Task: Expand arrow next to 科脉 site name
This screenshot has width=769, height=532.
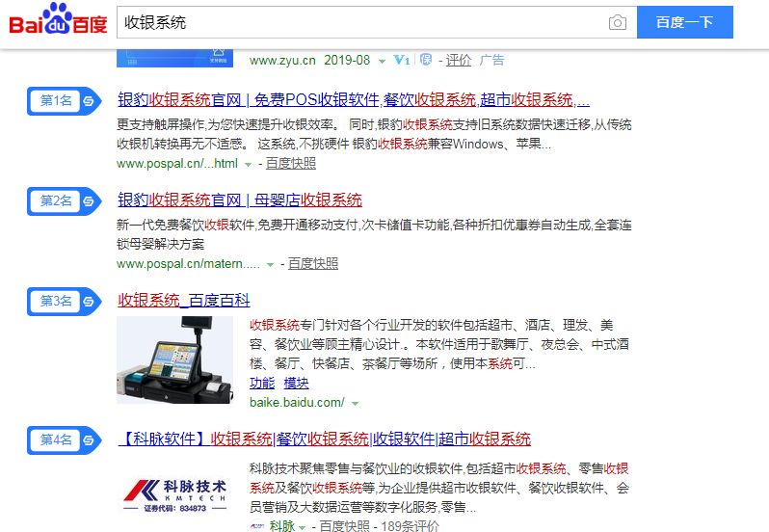Action: pos(303,527)
